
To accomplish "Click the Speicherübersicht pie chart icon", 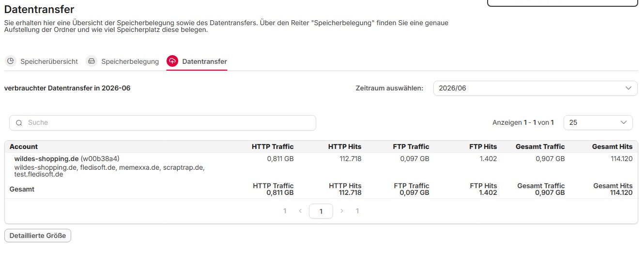I will tap(10, 61).
